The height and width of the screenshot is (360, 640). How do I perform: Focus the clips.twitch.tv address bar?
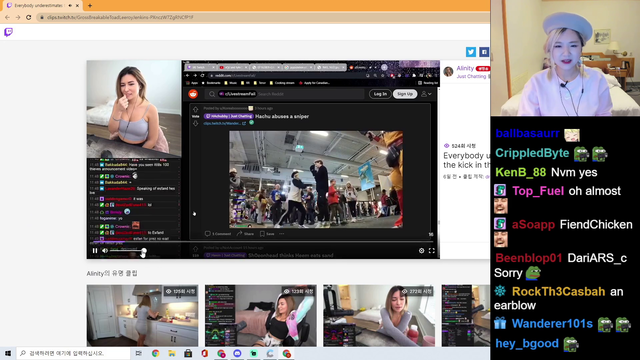coord(263,18)
